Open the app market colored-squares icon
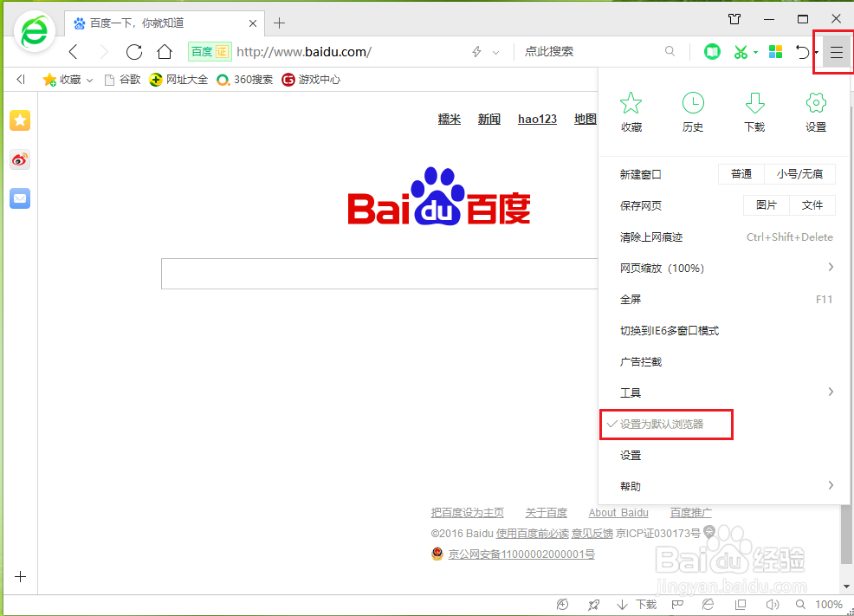Viewport: 854px width, 616px height. coord(775,52)
